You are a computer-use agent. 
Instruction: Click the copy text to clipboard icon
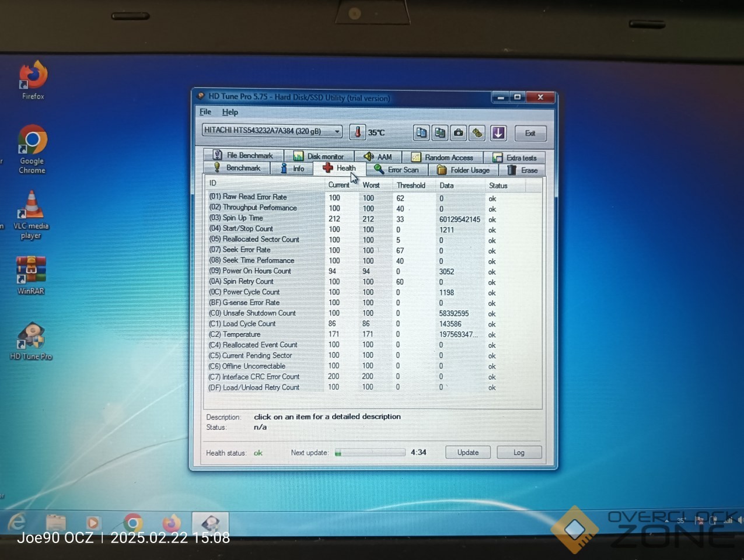click(x=421, y=133)
